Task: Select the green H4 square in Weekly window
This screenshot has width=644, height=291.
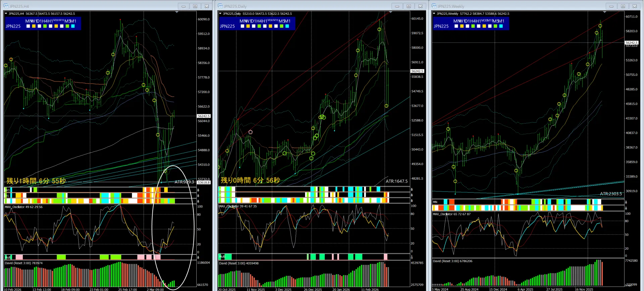Action: (x=473, y=26)
